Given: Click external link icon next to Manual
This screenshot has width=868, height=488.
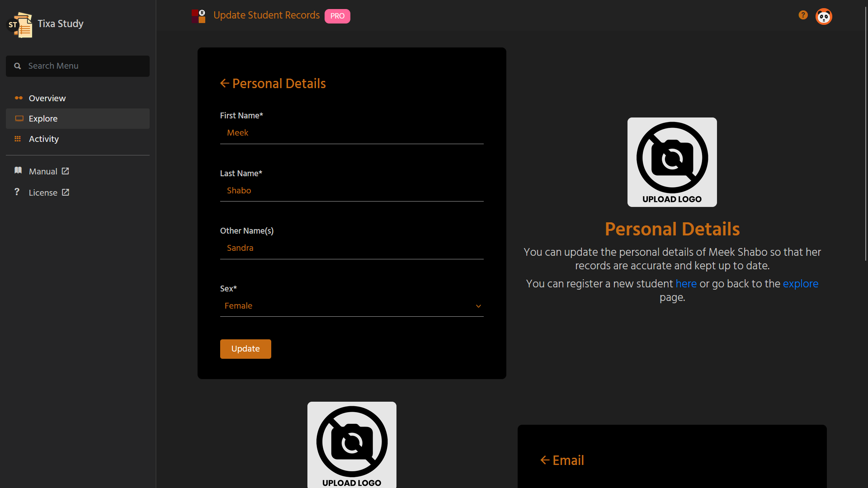Looking at the screenshot, I should coord(66,171).
